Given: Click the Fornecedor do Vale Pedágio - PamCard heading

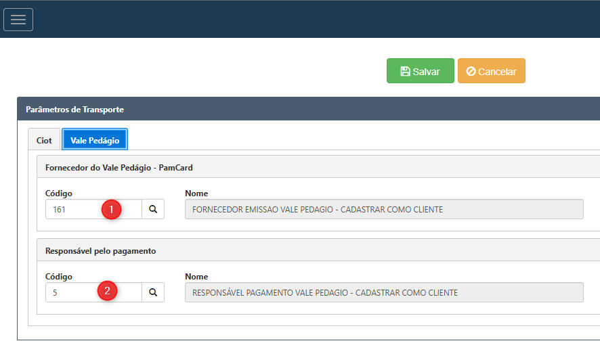Looking at the screenshot, I should click(119, 167).
